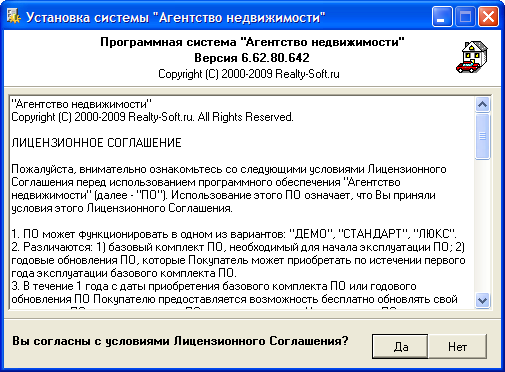
Task: Click the Нет button to decline license
Action: click(x=457, y=347)
